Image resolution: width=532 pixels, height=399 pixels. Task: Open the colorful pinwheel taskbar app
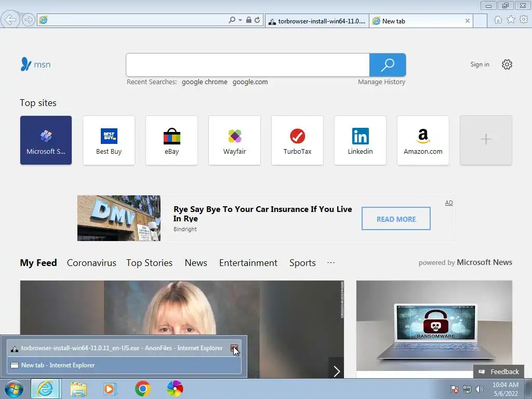click(x=175, y=389)
